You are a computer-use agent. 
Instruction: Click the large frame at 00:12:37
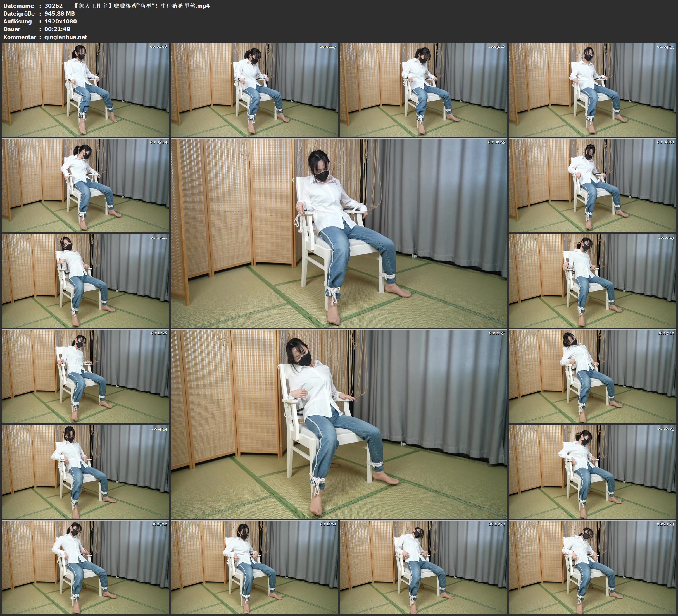tap(339, 424)
